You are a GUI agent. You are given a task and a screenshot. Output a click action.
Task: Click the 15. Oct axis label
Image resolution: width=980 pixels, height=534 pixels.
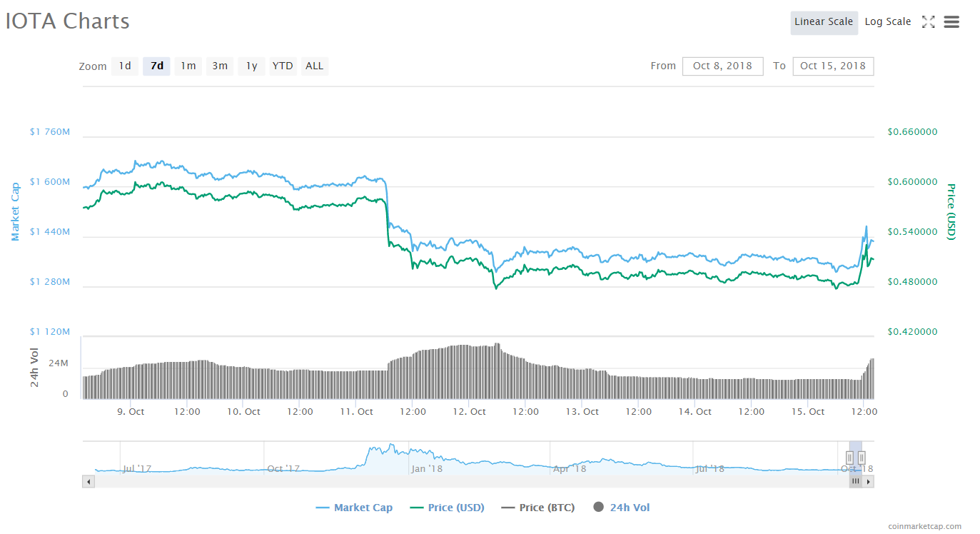808,411
